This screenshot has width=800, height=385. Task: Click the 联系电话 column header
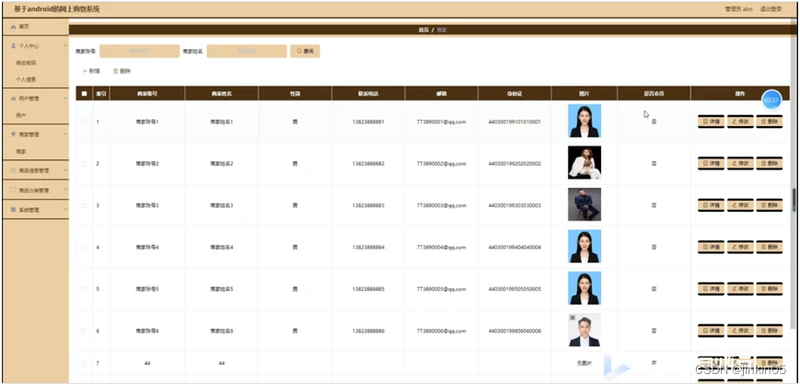[368, 94]
